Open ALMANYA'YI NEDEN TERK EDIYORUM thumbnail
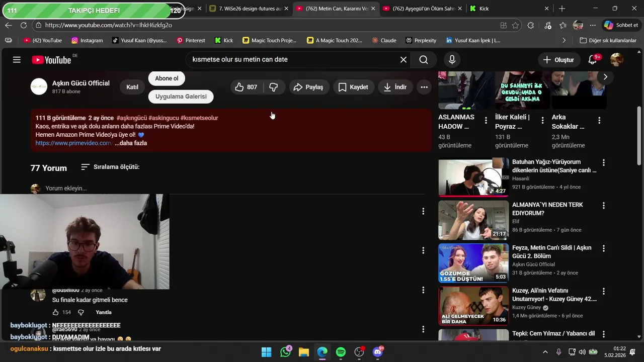The width and height of the screenshot is (644, 362). 473,220
